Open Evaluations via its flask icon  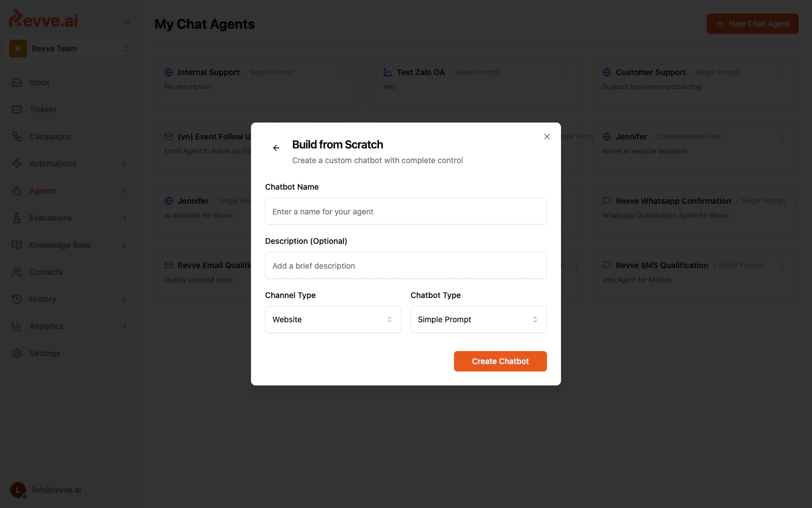click(16, 218)
